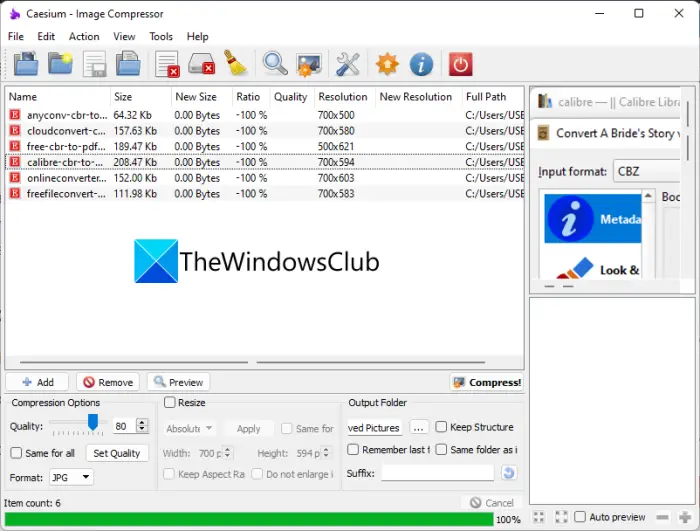Viewport: 700px width, 531px height.
Task: Open the Action menu
Action: point(84,37)
